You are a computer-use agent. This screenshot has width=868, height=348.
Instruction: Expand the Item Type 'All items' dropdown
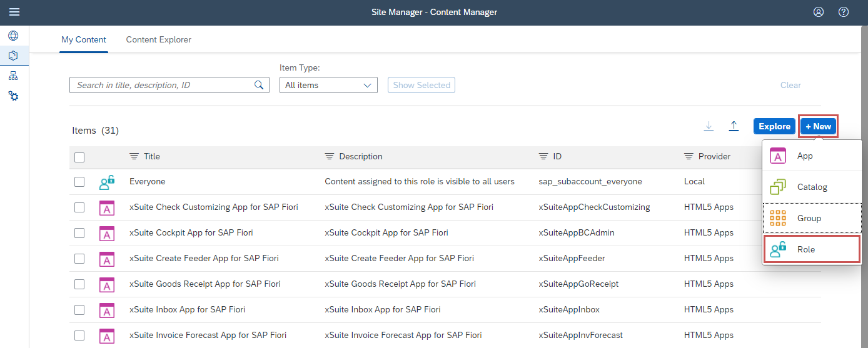tap(328, 85)
